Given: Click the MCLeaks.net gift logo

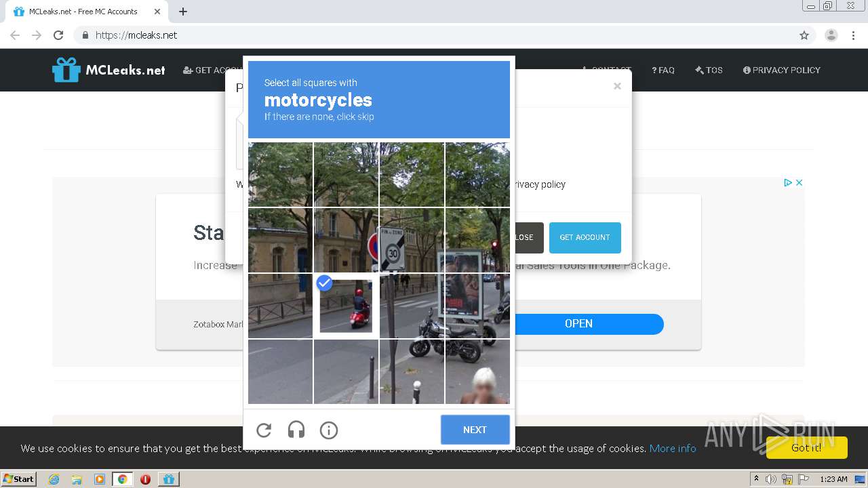Looking at the screenshot, I should pyautogui.click(x=108, y=70).
